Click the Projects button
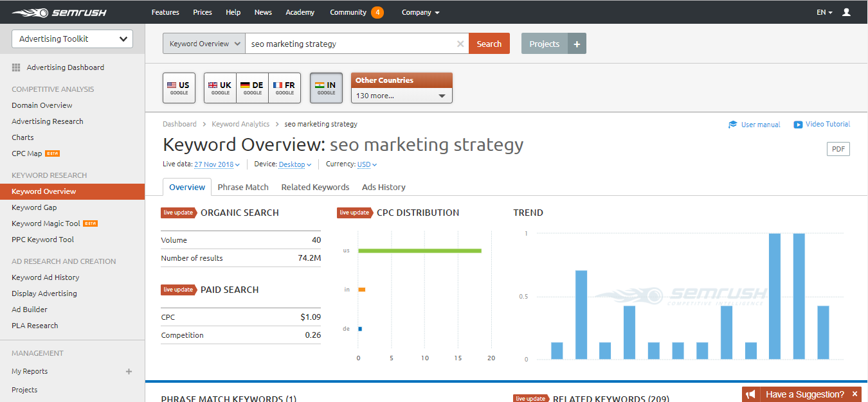868x402 pixels. [545, 44]
